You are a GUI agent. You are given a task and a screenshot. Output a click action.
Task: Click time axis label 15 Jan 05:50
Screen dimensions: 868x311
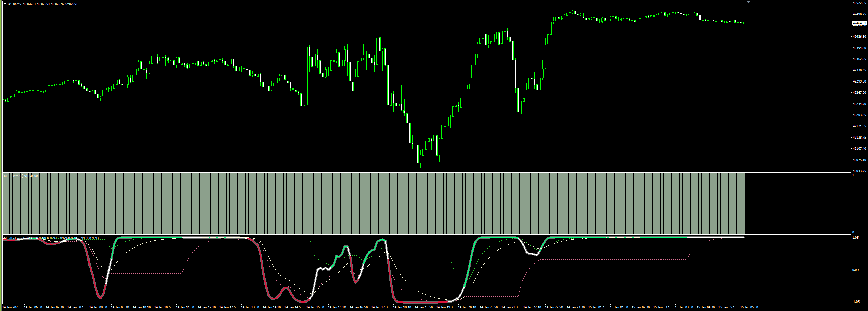(x=749, y=307)
